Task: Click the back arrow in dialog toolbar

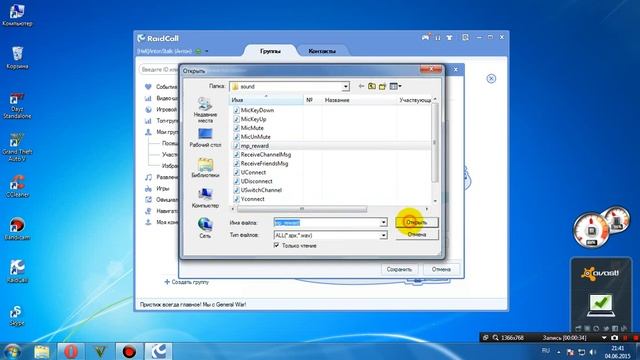Action: coord(361,86)
